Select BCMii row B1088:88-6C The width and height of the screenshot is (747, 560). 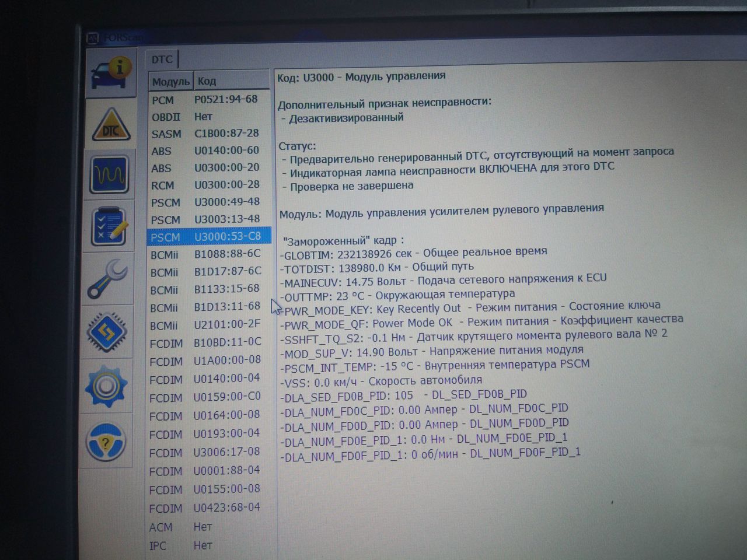point(209,254)
